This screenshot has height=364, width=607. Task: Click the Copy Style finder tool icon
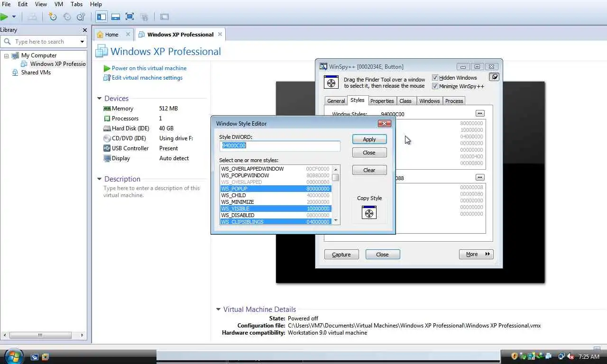point(369,213)
